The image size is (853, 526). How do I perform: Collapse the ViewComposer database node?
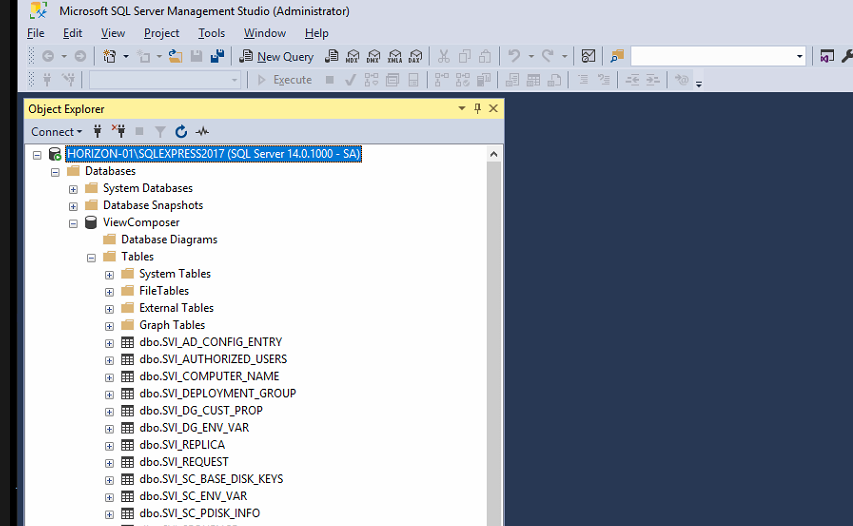click(x=73, y=224)
